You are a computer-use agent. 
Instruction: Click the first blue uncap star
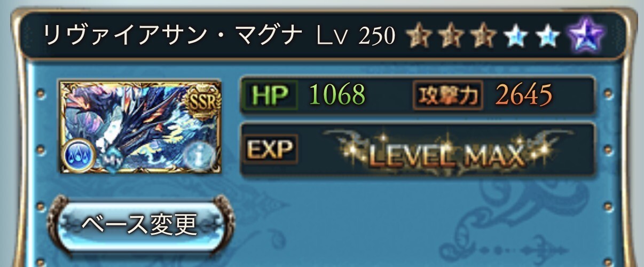[x=516, y=36]
